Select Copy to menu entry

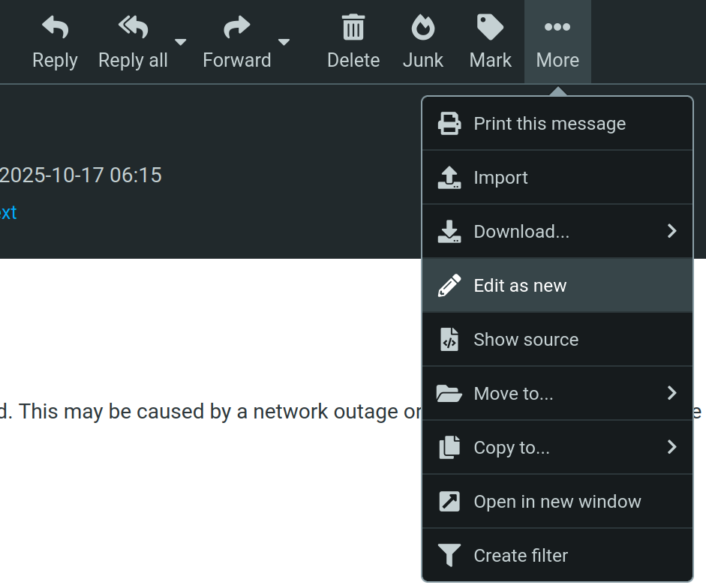click(x=512, y=448)
